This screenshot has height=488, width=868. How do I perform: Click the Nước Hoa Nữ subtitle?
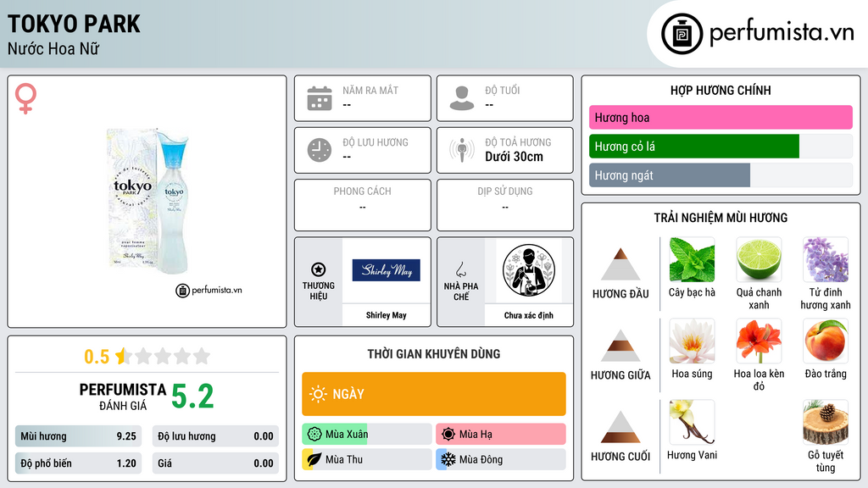(53, 48)
